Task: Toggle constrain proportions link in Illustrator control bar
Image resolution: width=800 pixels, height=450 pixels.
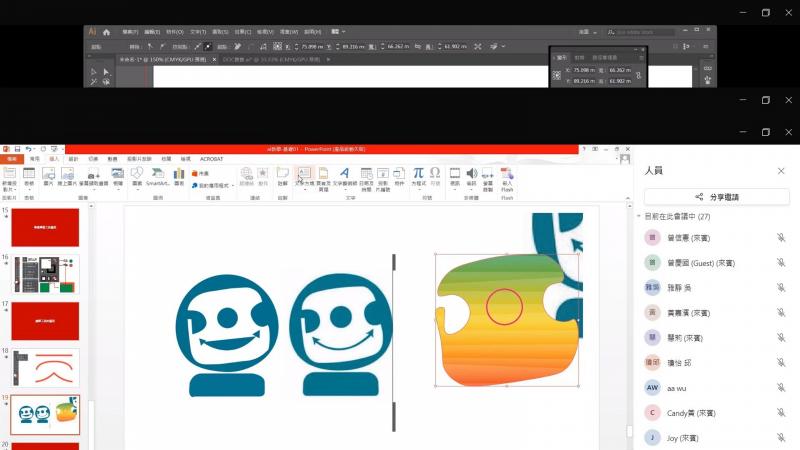Action: [418, 46]
